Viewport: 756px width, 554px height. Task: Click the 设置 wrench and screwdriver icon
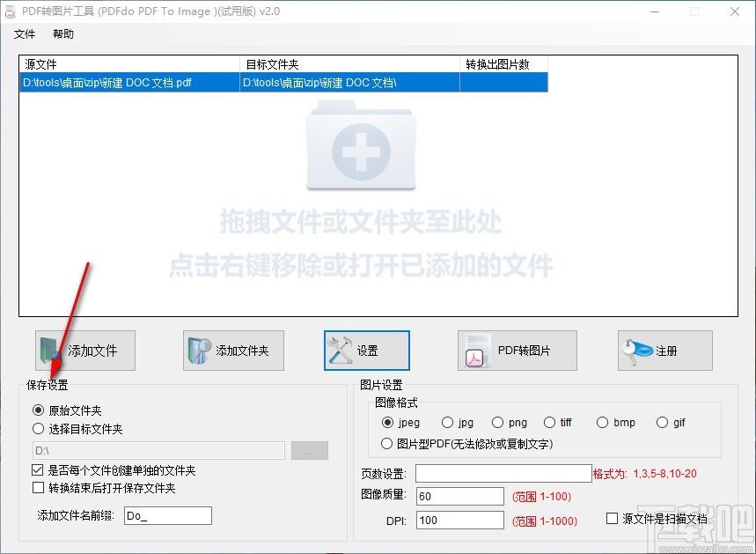[x=340, y=351]
